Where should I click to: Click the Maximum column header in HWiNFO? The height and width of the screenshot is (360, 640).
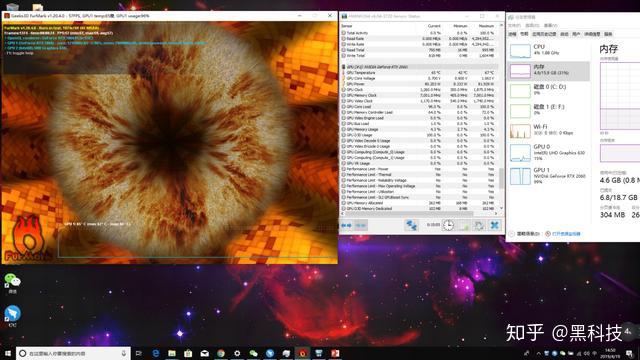[x=486, y=26]
